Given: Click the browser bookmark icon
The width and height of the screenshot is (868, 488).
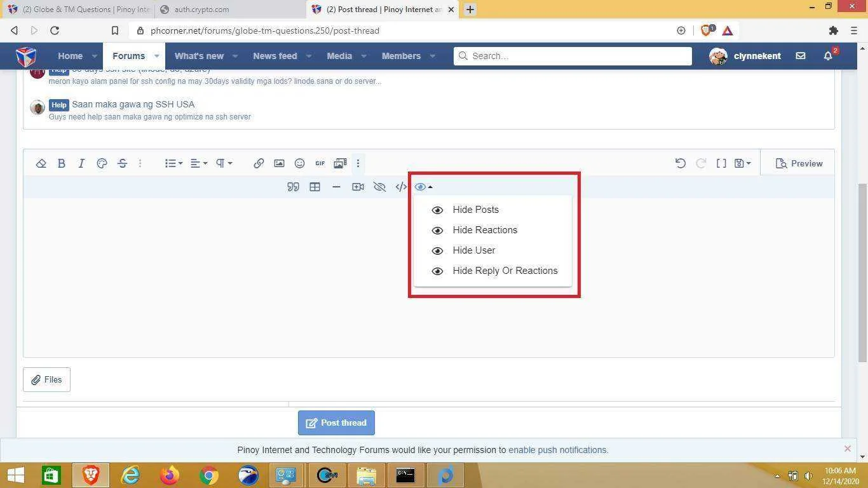Looking at the screenshot, I should 115,30.
